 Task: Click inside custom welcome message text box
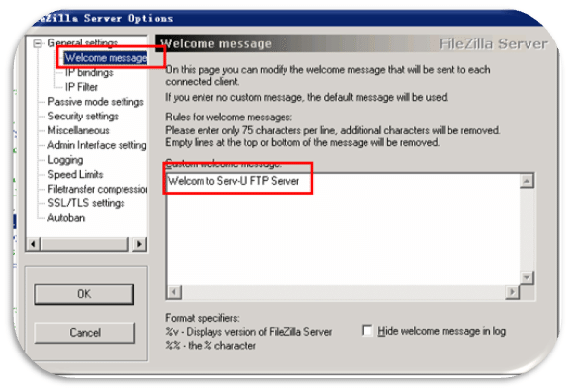(x=343, y=230)
